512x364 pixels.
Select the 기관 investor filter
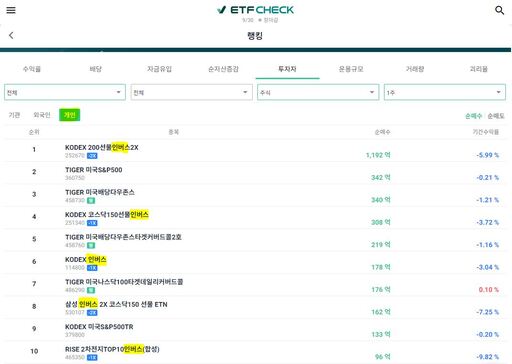14,115
